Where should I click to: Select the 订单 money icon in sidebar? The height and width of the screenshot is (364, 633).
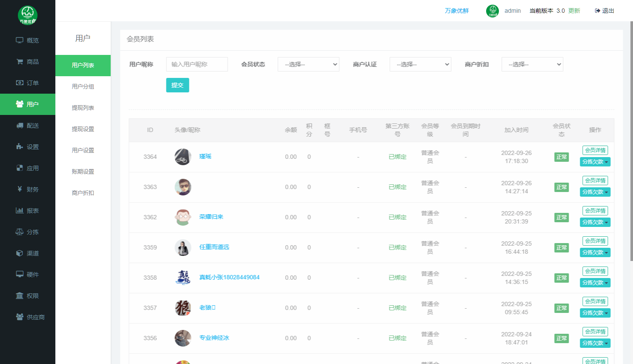coord(20,83)
